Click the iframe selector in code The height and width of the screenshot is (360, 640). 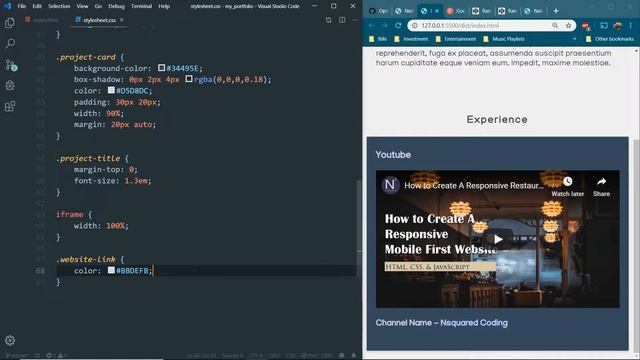[69, 214]
